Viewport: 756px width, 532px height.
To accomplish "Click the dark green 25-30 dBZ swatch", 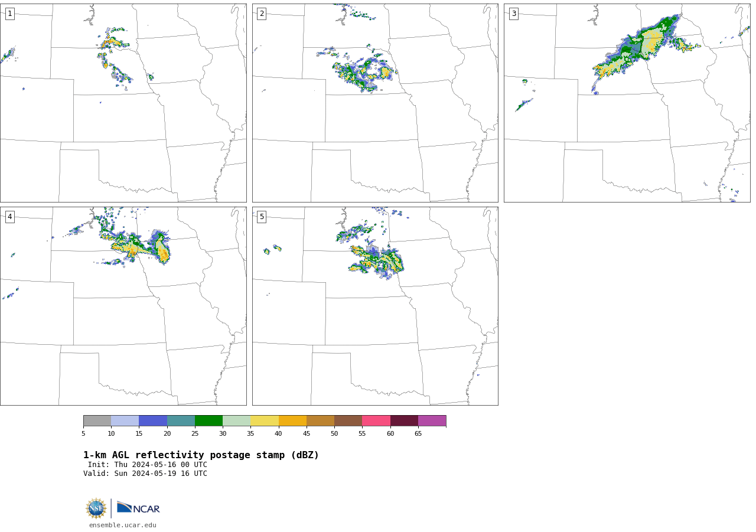I will point(208,421).
